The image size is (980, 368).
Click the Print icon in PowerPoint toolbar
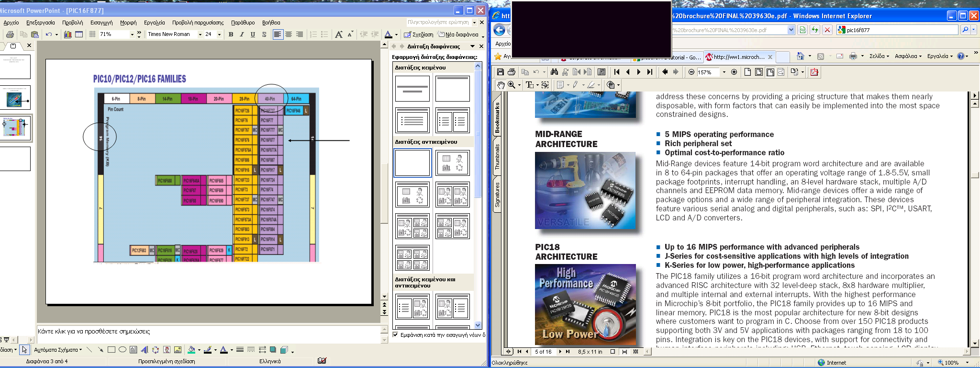10,34
